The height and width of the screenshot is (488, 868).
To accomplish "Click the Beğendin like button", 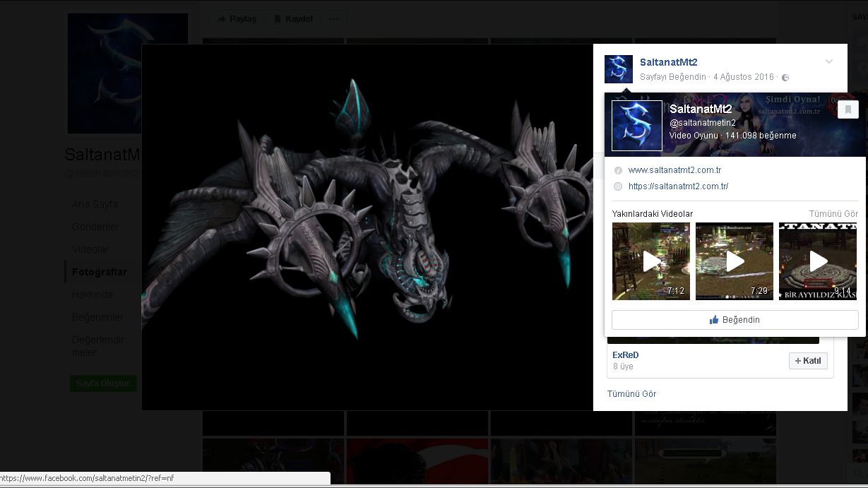I will click(735, 320).
